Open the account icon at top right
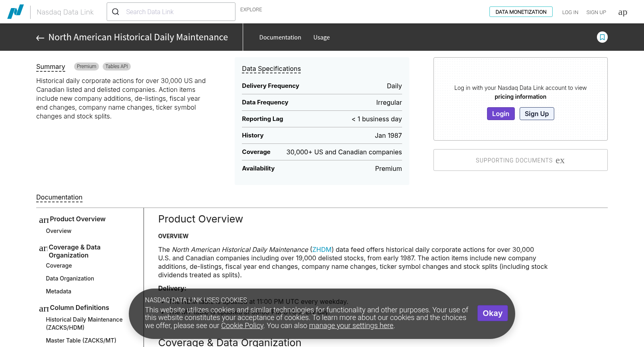 [x=623, y=12]
